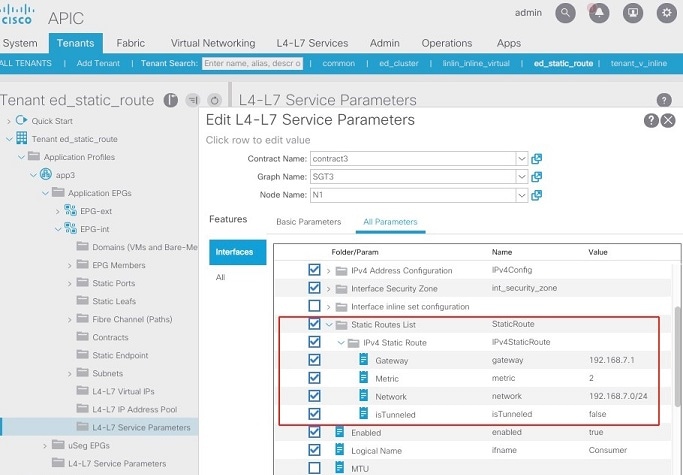The image size is (683, 475).
Task: Open Contract Name dropdown arrow
Action: (x=521, y=159)
